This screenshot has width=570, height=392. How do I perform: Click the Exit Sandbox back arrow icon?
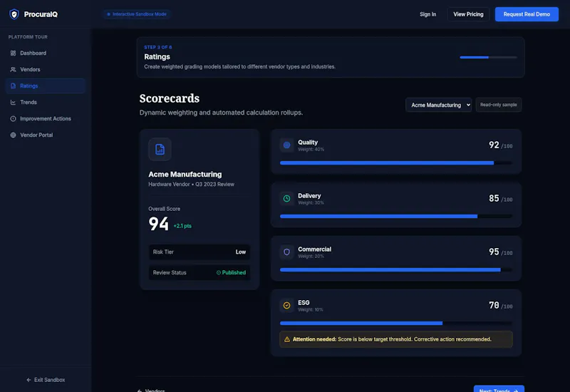28,380
